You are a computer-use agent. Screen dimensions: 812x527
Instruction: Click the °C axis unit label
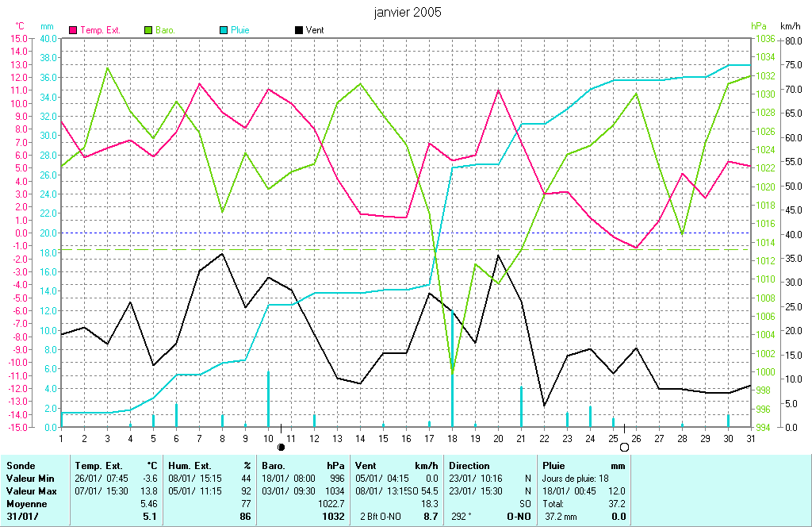pos(21,26)
